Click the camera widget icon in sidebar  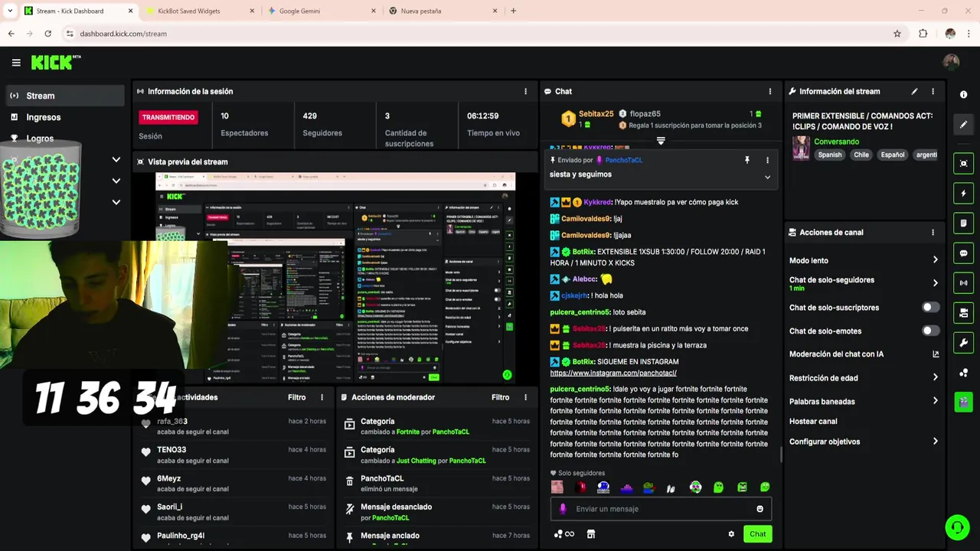pos(963,313)
